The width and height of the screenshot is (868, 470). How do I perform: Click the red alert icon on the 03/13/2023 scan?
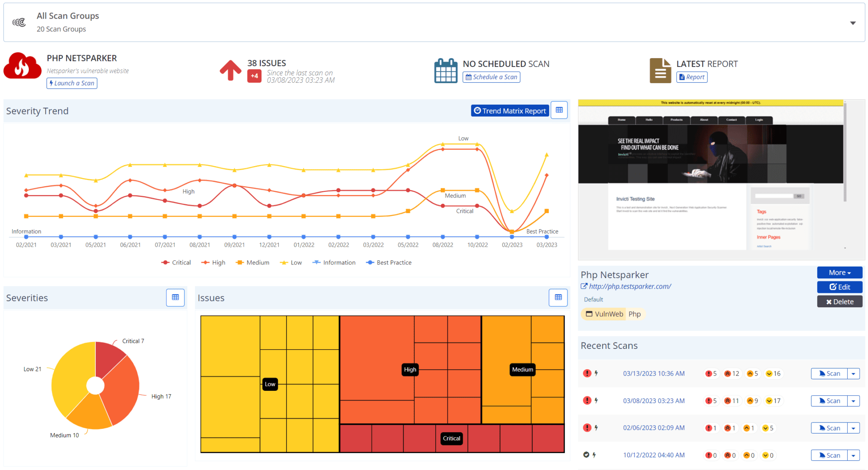pyautogui.click(x=587, y=373)
